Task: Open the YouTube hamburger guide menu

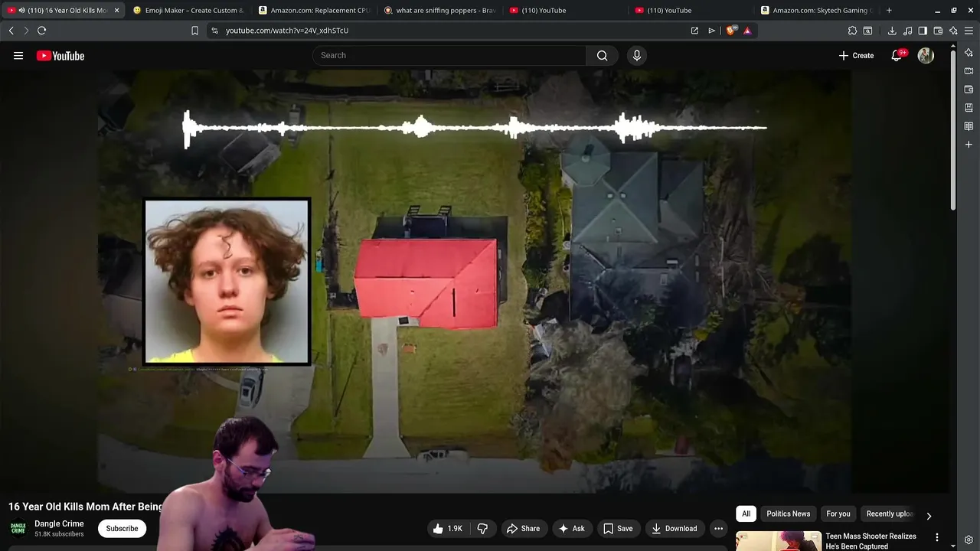Action: pos(18,55)
